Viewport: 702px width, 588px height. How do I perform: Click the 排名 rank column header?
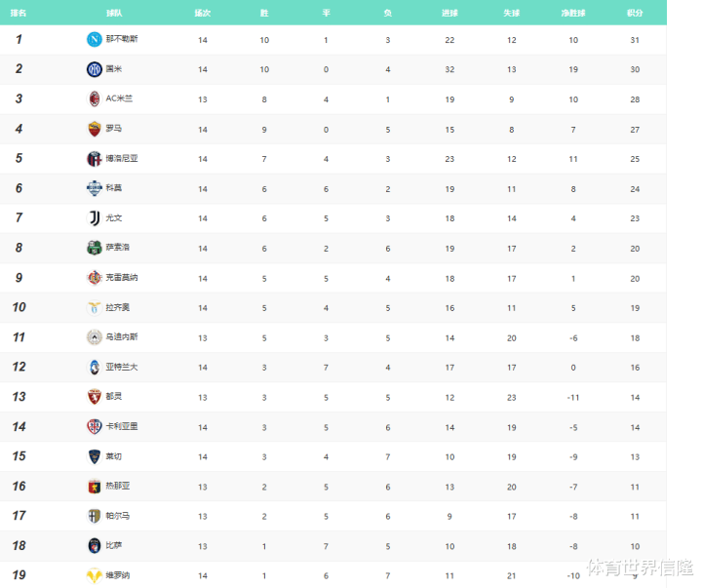(x=19, y=13)
